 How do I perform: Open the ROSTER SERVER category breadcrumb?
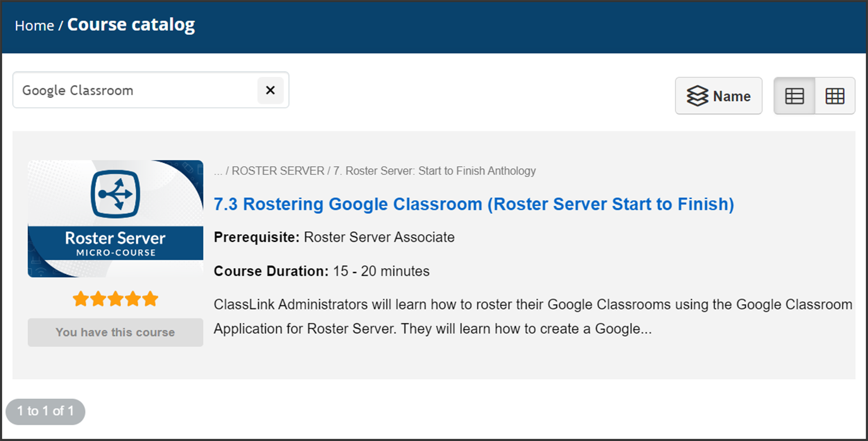click(277, 171)
